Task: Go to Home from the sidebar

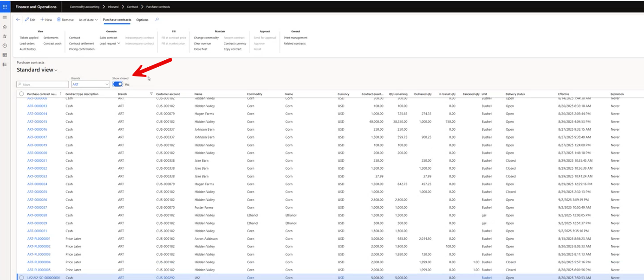Action: tap(5, 27)
